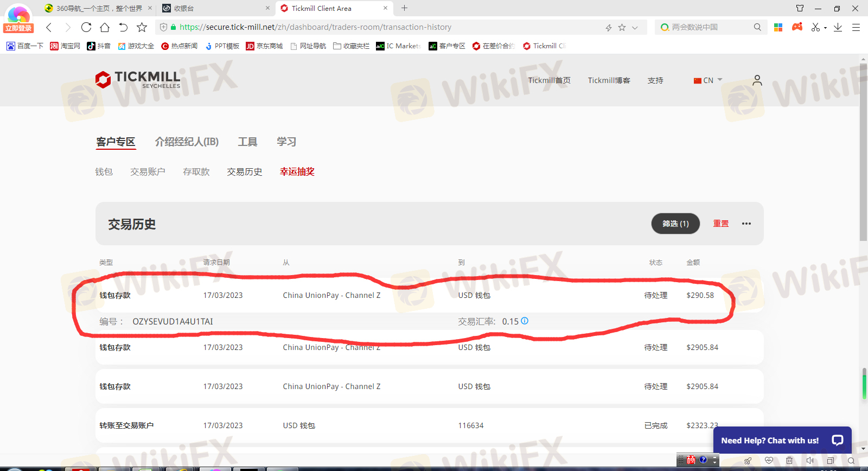This screenshot has width=868, height=471.
Task: Open the 收藏夹栏 bookmarks folder
Action: tap(351, 46)
